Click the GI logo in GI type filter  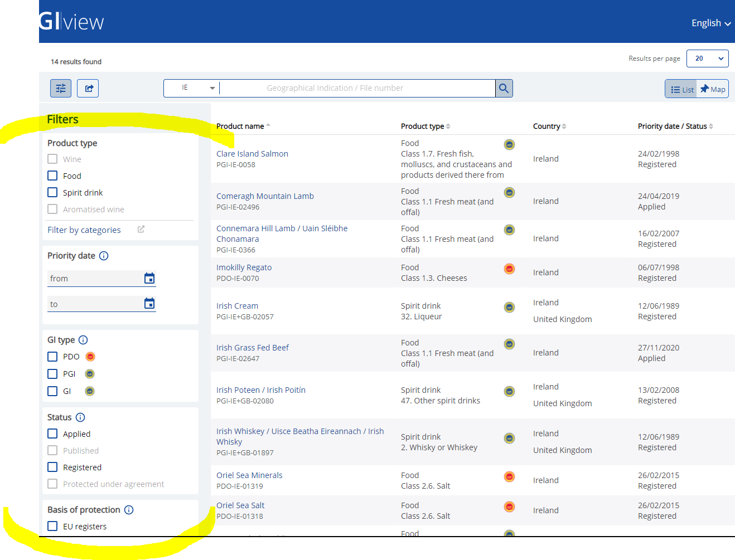tap(90, 391)
